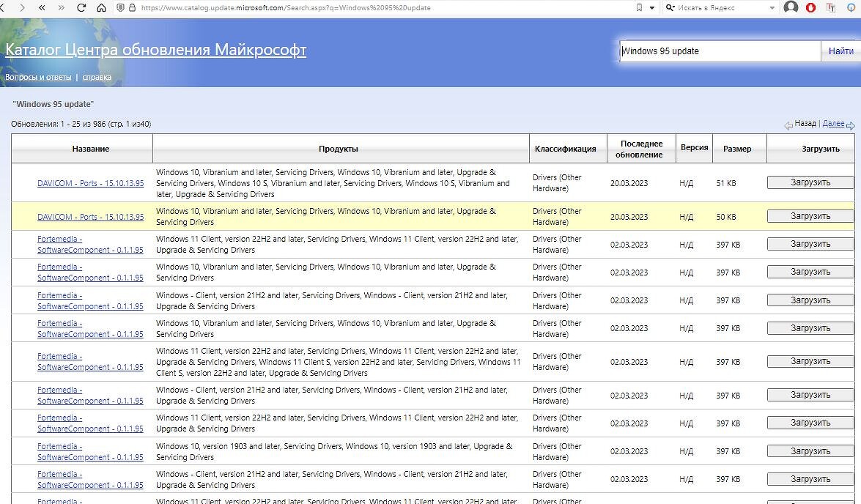Open the downloads arrow icon in toolbar
The image size is (861, 504).
851,7
